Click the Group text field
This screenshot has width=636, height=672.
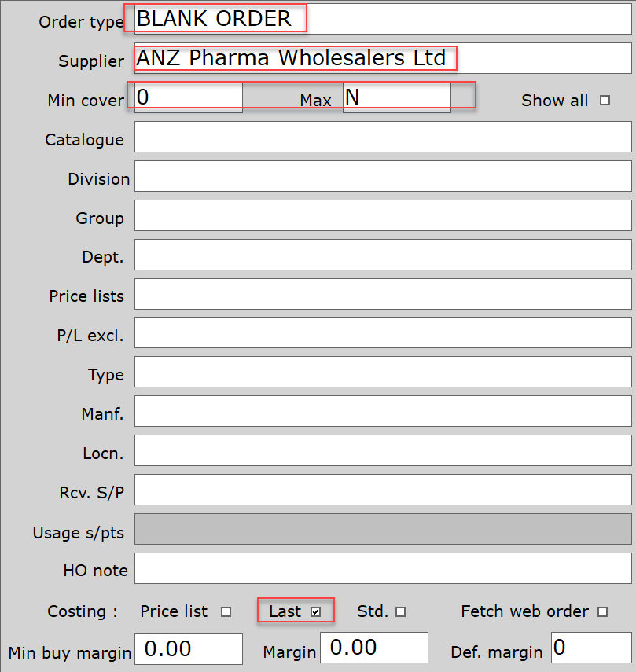pyautogui.click(x=383, y=215)
